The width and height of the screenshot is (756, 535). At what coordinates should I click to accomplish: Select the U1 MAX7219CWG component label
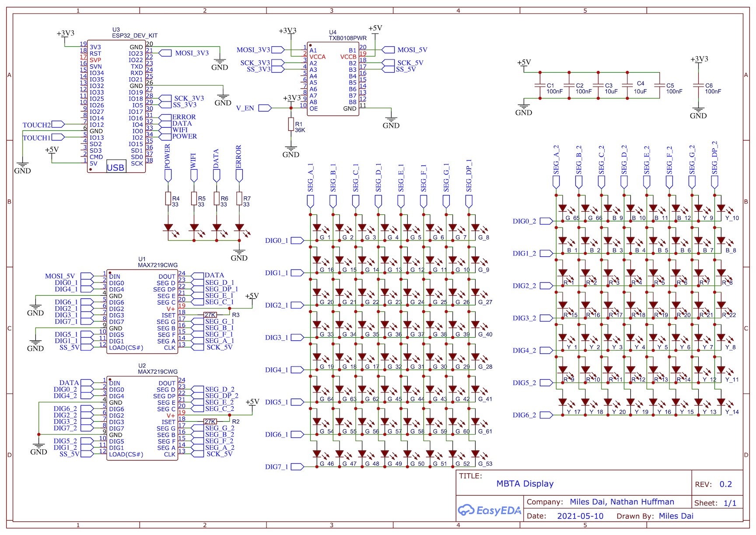[x=158, y=262]
